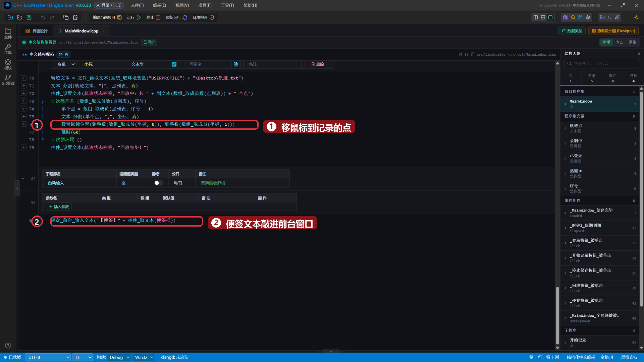Screen dimensions: 644x362
Task: Open the LF line ending dropdown
Action: (83, 357)
